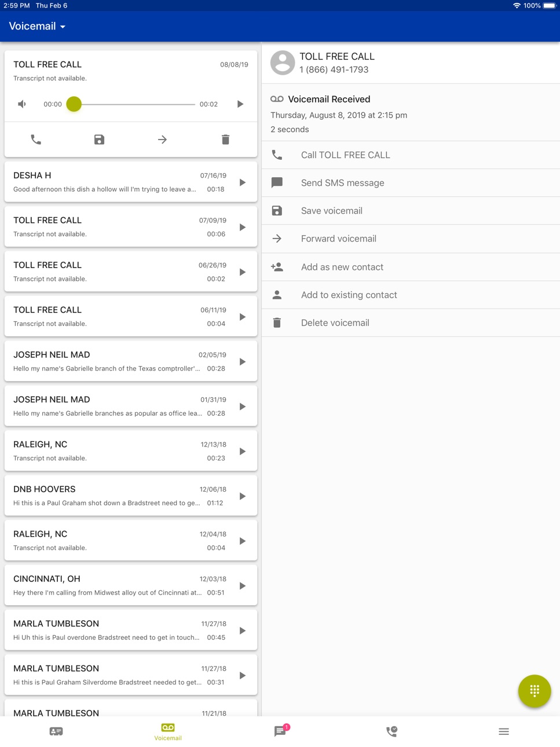Viewport: 560px width, 747px height.
Task: Tap the call-back phone icon in card
Action: coord(36,140)
